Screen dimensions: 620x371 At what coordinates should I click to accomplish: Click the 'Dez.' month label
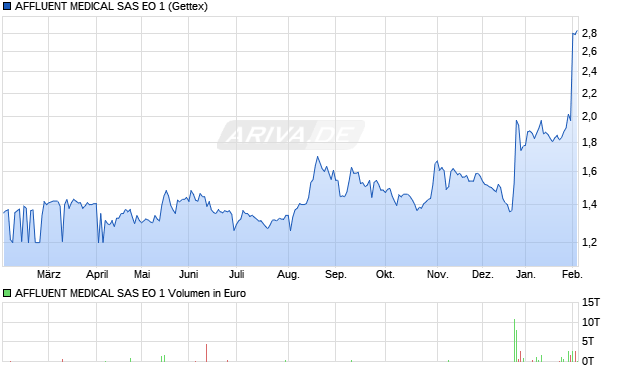[482, 274]
